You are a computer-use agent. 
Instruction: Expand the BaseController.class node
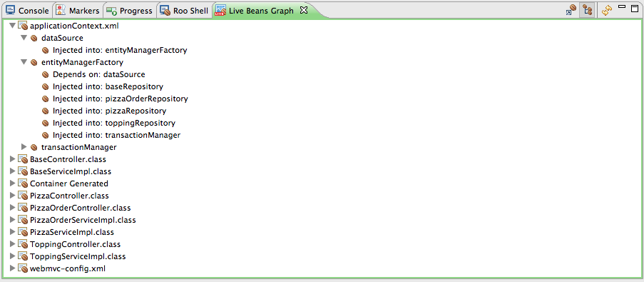(x=12, y=159)
